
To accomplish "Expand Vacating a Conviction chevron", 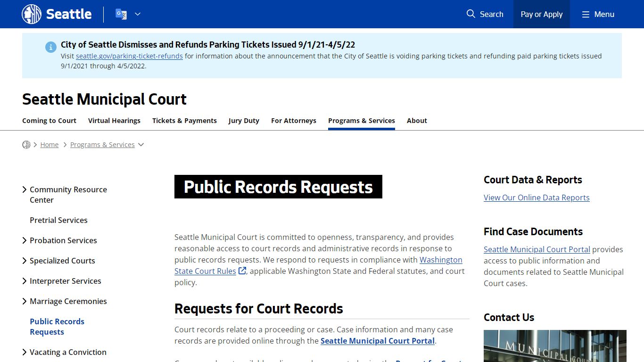I will 25,352.
